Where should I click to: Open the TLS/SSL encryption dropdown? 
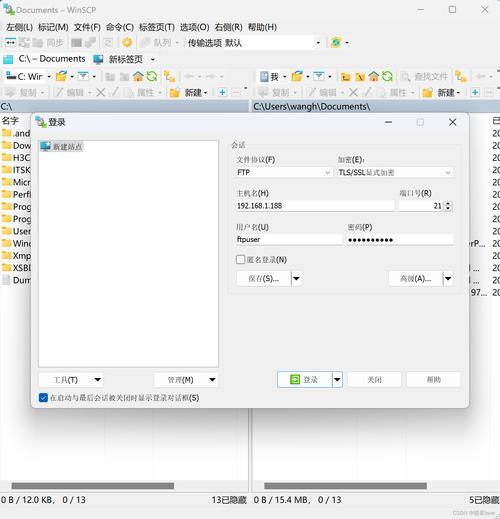point(395,172)
